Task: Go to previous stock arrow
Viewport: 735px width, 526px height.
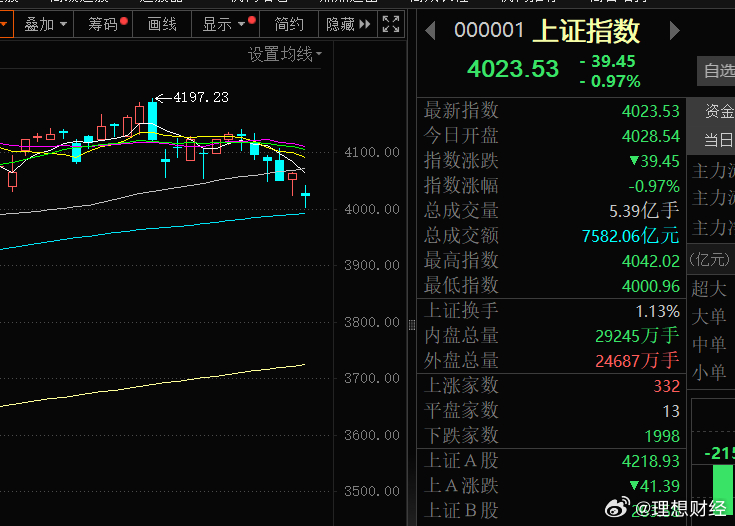Action: click(x=430, y=31)
